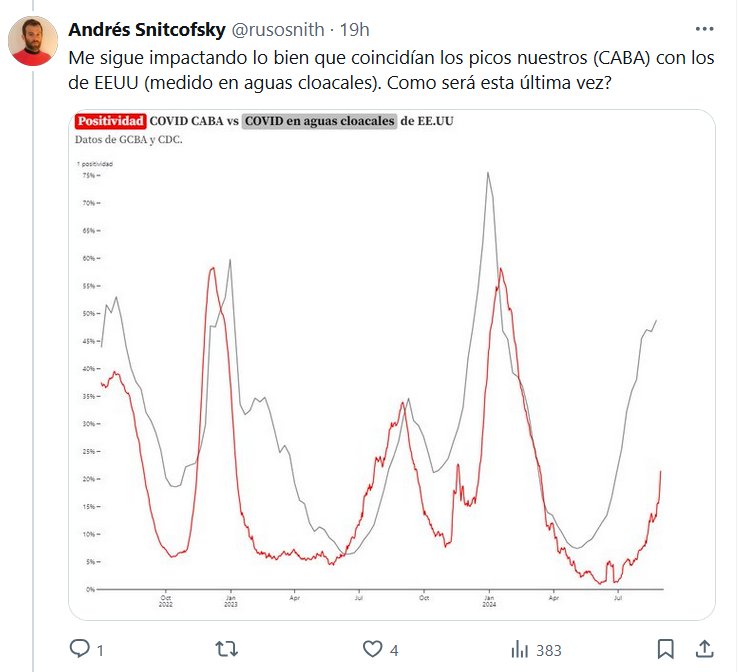Image resolution: width=738 pixels, height=672 pixels.
Task: Click the reply count number 1
Action: click(100, 650)
